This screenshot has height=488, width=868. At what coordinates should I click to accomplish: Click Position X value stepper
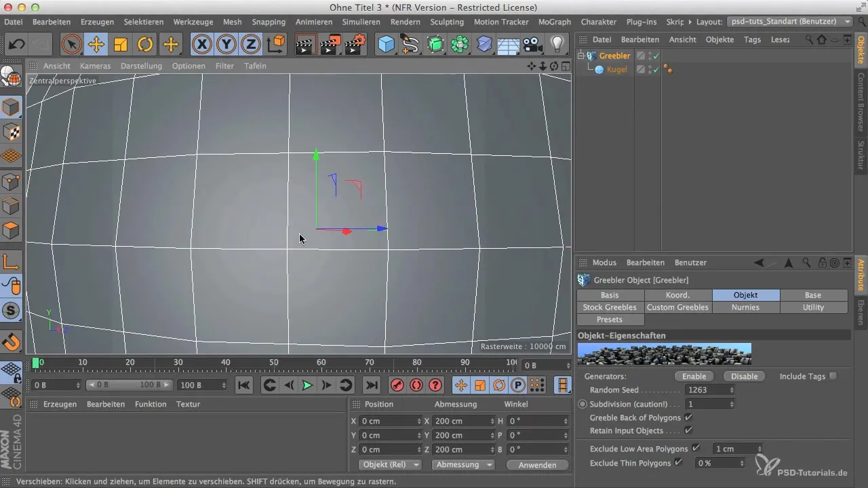(x=420, y=421)
